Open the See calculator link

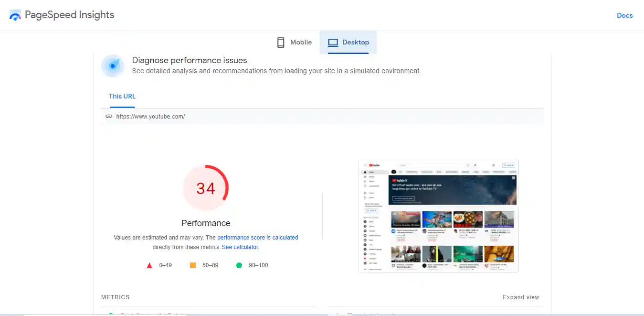coord(240,247)
